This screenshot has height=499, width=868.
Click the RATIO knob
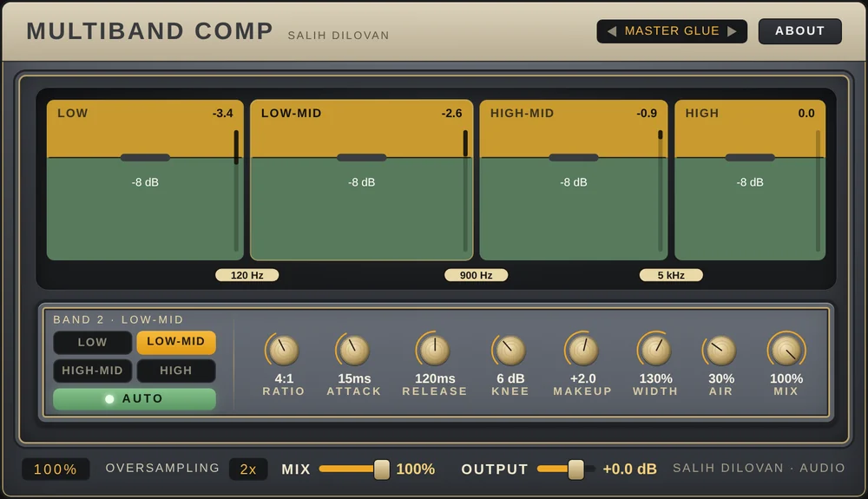pyautogui.click(x=284, y=351)
